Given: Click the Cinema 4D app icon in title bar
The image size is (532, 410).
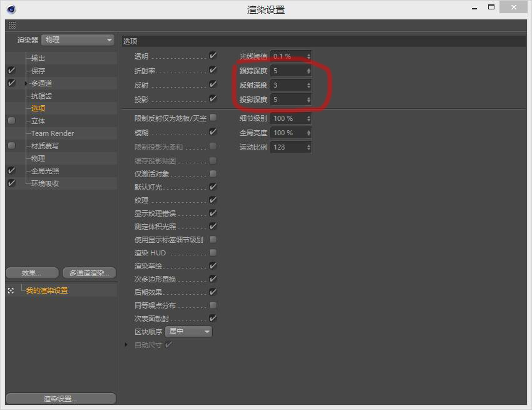Looking at the screenshot, I should click(11, 9).
